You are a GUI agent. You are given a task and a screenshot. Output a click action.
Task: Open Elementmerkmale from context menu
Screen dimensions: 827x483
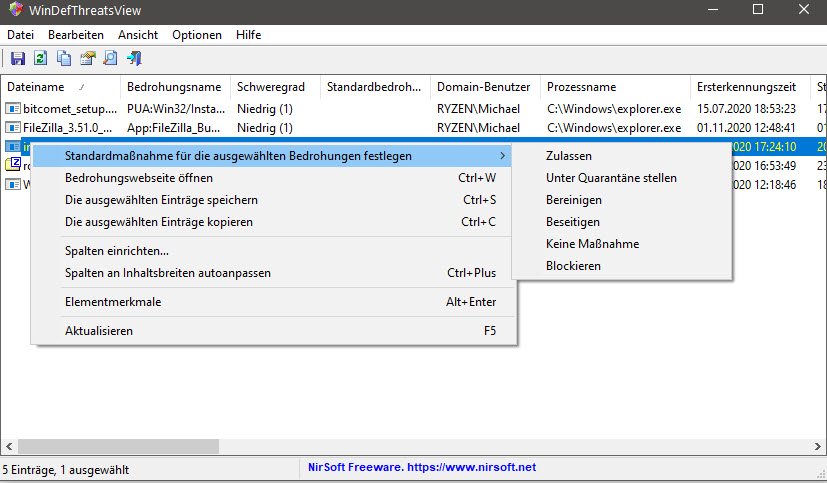[x=274, y=302]
